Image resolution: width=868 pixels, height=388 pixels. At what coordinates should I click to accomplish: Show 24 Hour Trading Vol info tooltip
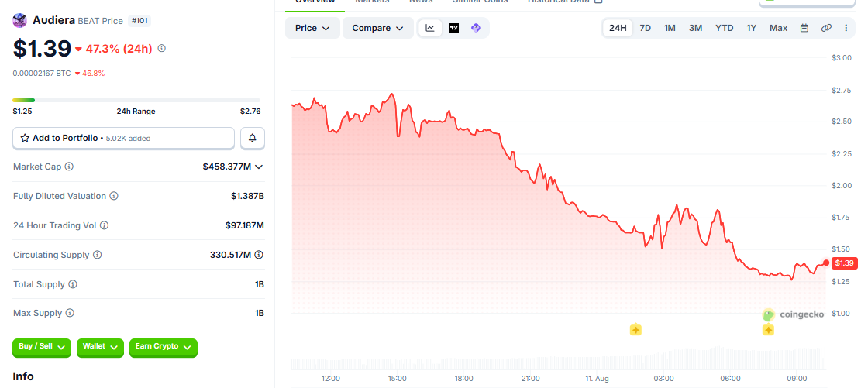(x=104, y=225)
